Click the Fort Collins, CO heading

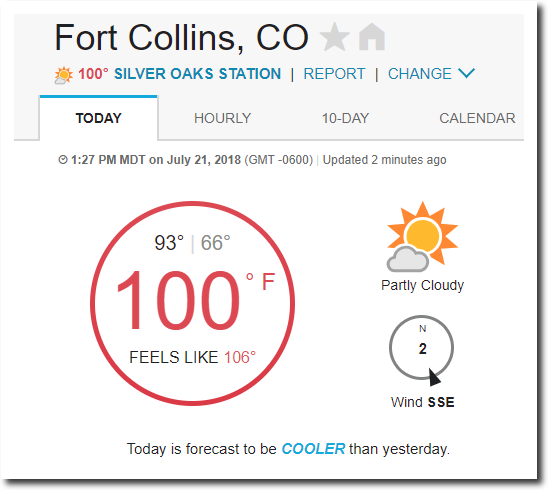(x=181, y=38)
